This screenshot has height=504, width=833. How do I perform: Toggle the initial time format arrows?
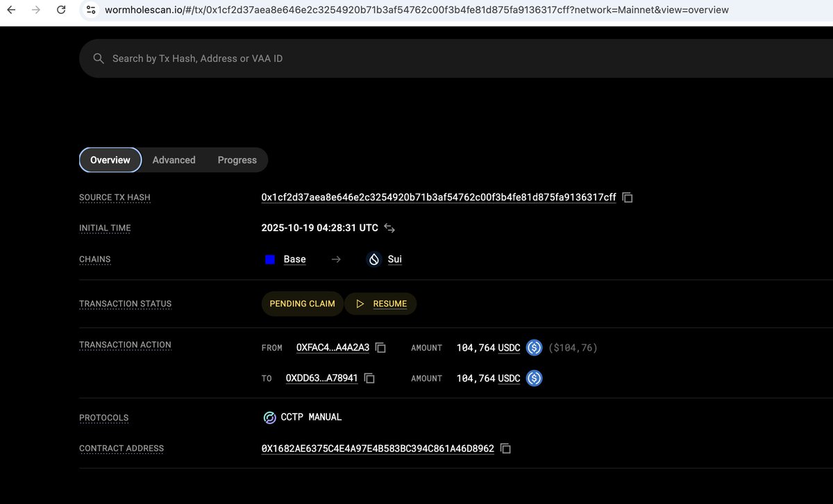(390, 228)
